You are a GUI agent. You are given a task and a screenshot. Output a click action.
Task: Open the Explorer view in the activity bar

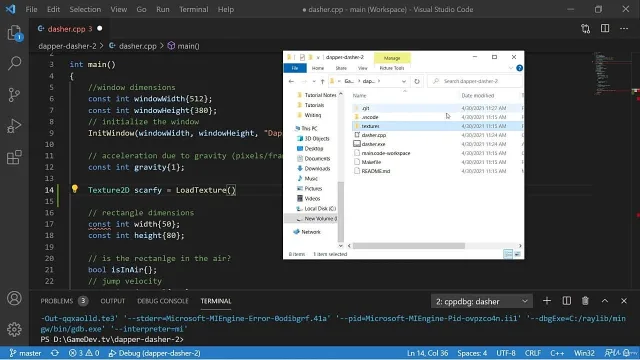click(14, 33)
